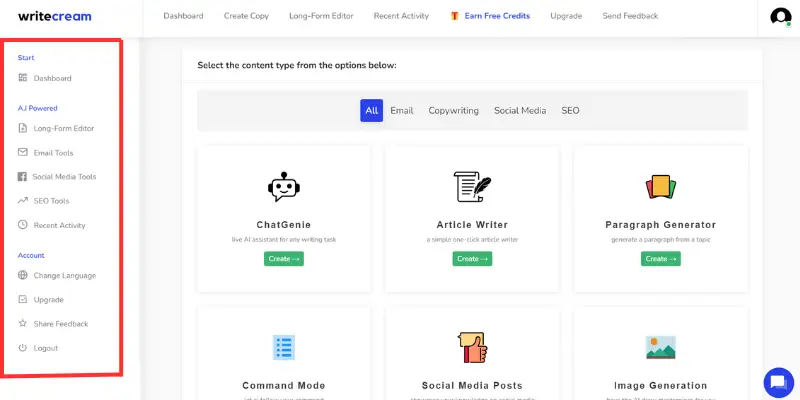Click the Paragraph Generator colored cards icon
800x400 pixels.
[661, 187]
